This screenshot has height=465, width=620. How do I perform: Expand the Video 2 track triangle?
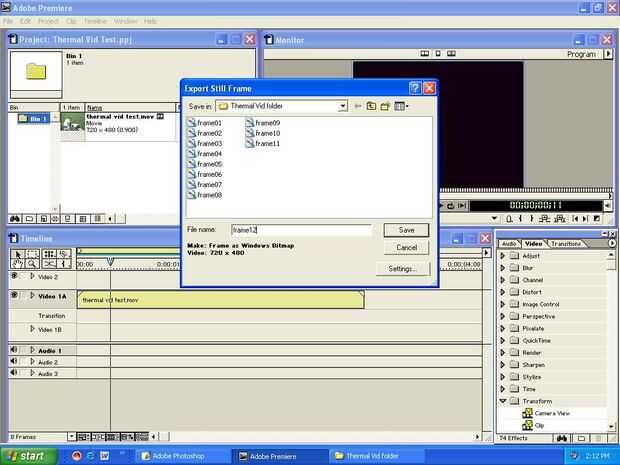point(32,276)
